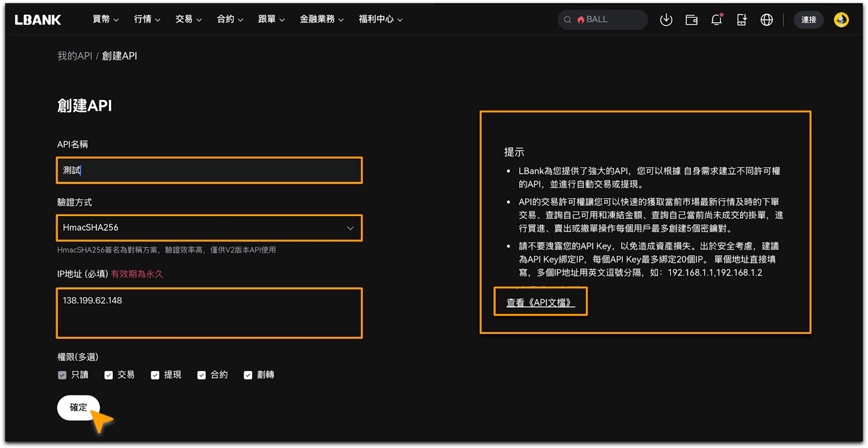Expand the 跟單 navigation menu
Screen dimensions: 868x448
(x=271, y=20)
